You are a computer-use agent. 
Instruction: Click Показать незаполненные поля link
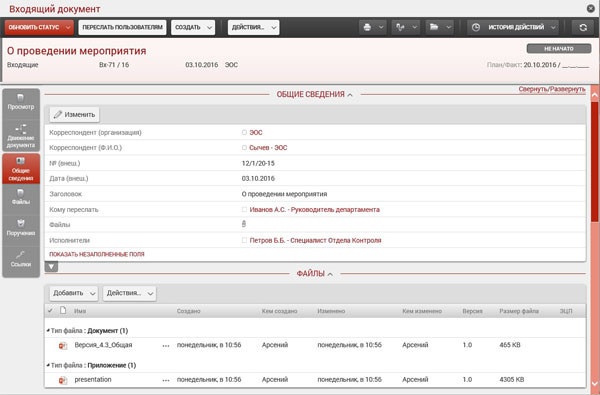pyautogui.click(x=97, y=254)
